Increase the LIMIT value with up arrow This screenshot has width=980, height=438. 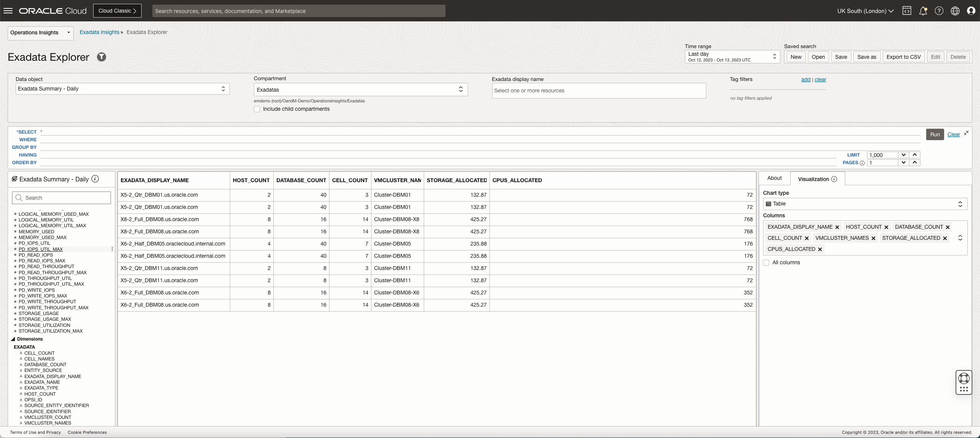coord(915,155)
